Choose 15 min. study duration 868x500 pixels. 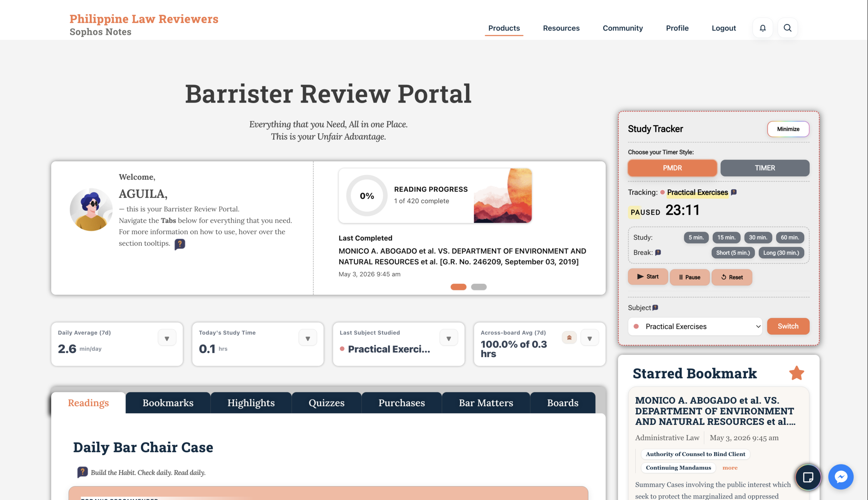(x=726, y=237)
